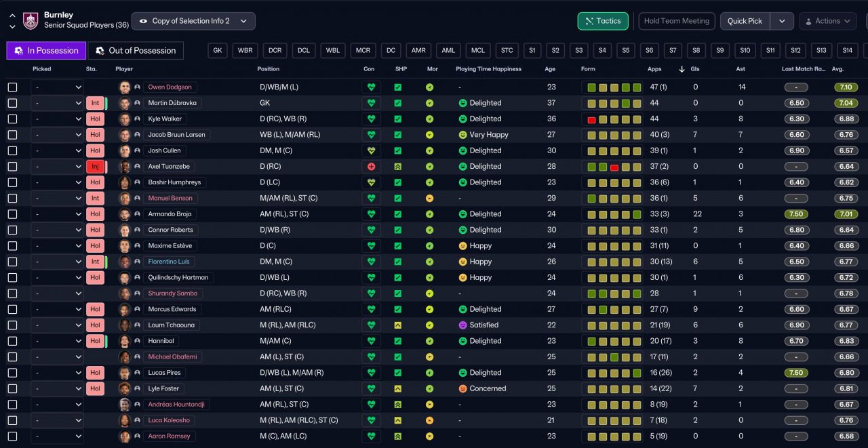The height and width of the screenshot is (448, 868).
Task: Open Kyle Walker's Picked position dropdown
Action: [57, 119]
